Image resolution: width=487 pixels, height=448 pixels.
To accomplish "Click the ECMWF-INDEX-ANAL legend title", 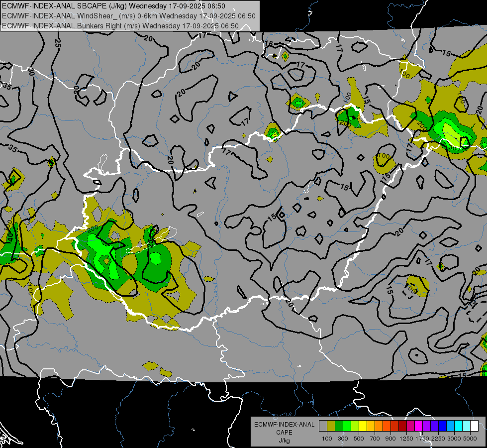I will (284, 425).
